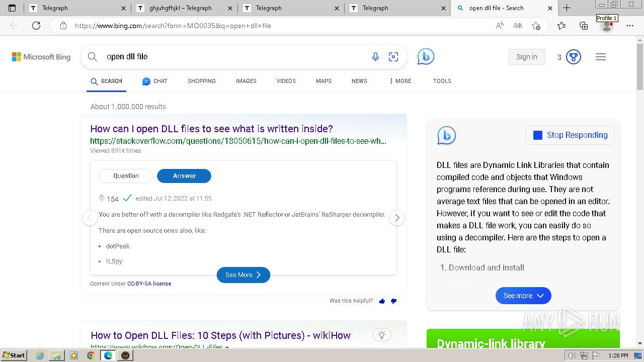Click the Sign in button
This screenshot has height=362, width=644.
(x=527, y=57)
